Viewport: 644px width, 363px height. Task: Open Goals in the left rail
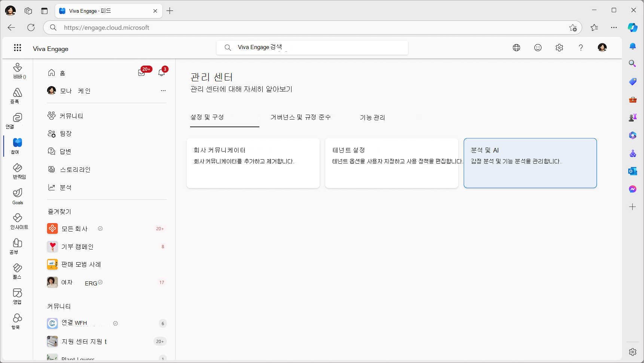point(18,196)
